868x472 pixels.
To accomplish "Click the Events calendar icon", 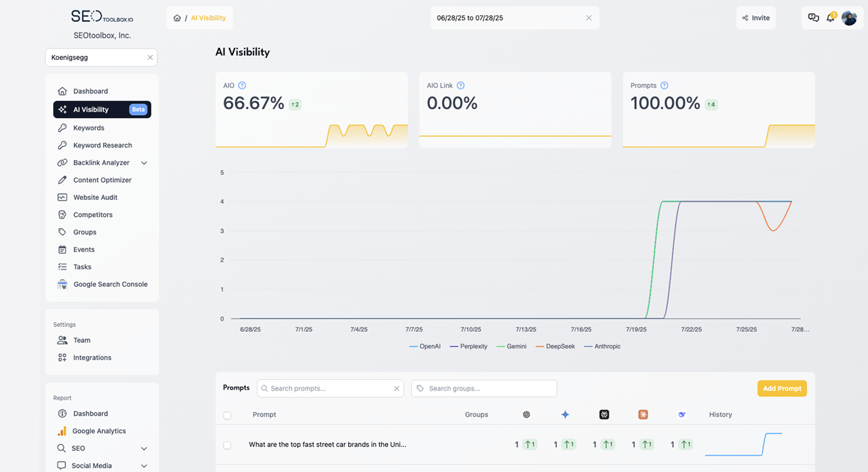I will [x=62, y=250].
